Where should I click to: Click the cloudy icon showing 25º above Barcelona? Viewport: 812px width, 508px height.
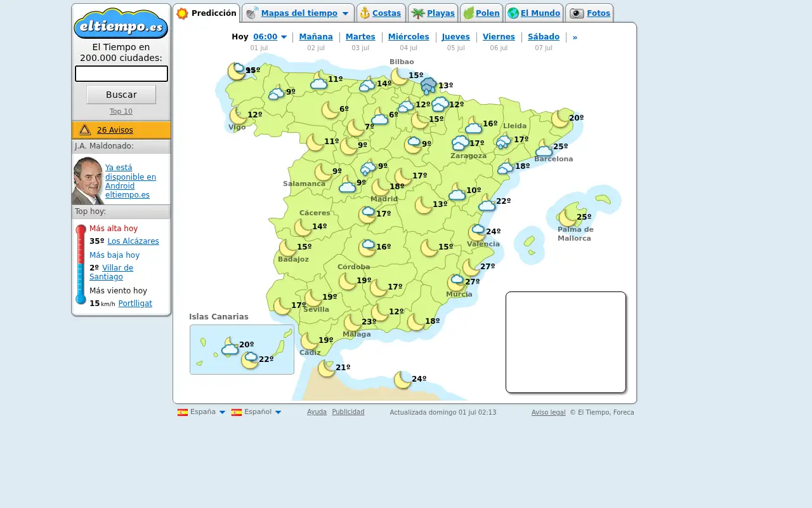tap(544, 148)
